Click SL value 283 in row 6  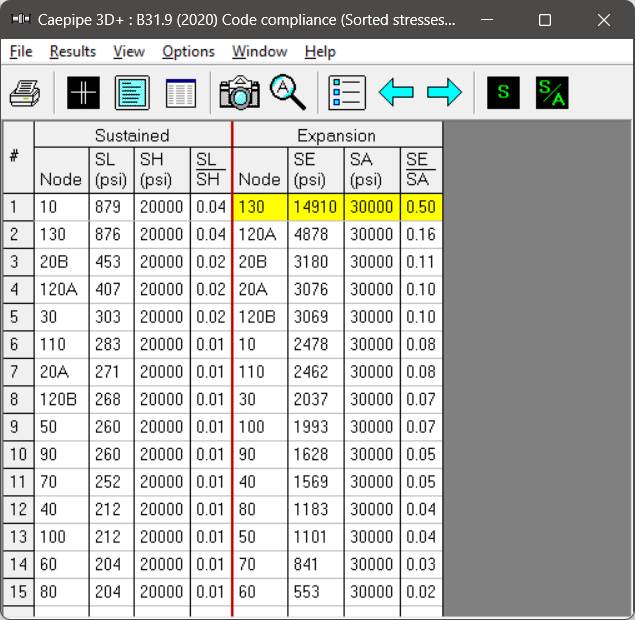point(111,344)
